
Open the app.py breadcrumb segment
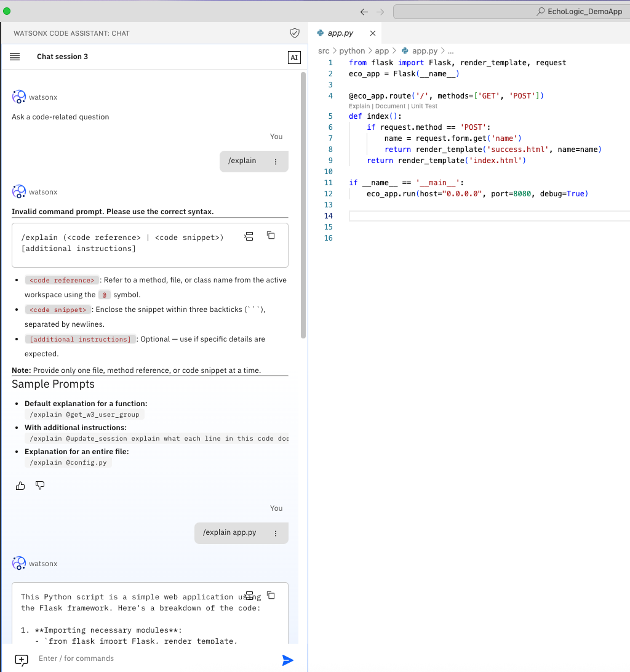(x=420, y=51)
